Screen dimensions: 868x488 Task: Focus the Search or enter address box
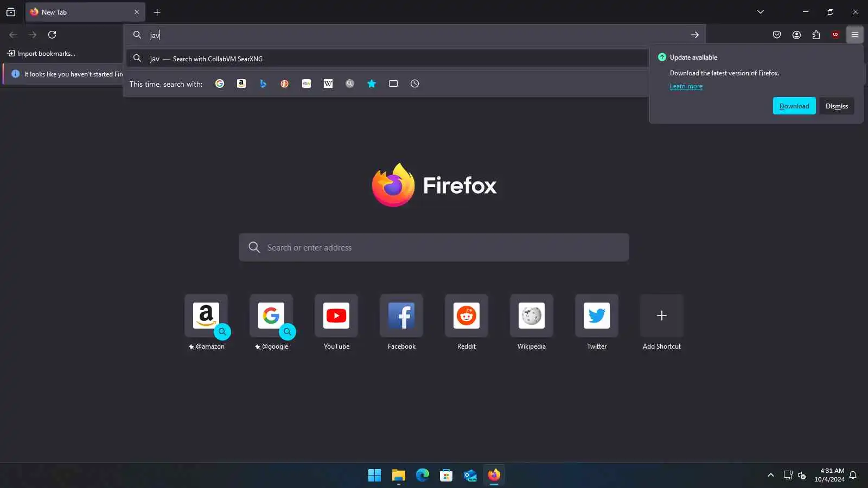(434, 247)
